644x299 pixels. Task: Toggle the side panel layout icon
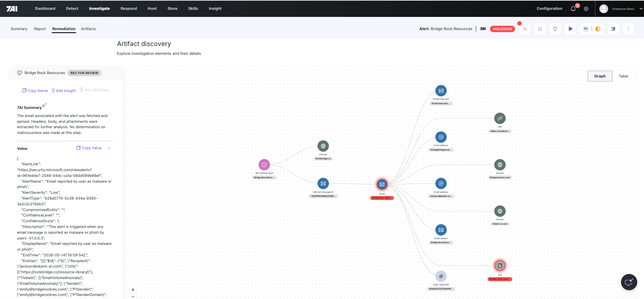[613, 29]
